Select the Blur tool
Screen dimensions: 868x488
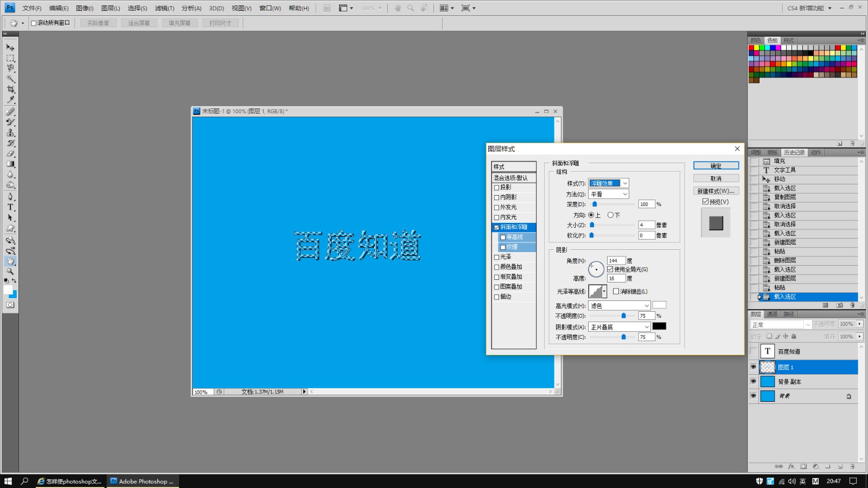[10, 175]
